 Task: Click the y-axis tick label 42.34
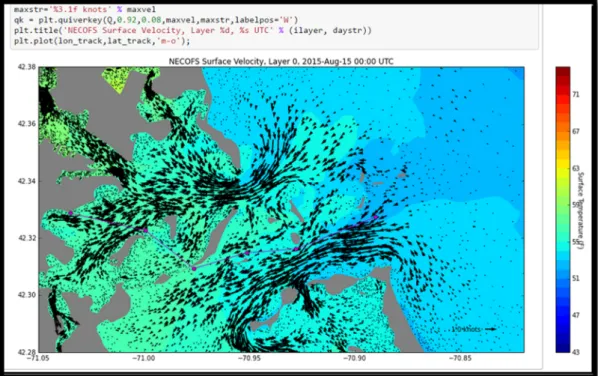[x=27, y=181]
